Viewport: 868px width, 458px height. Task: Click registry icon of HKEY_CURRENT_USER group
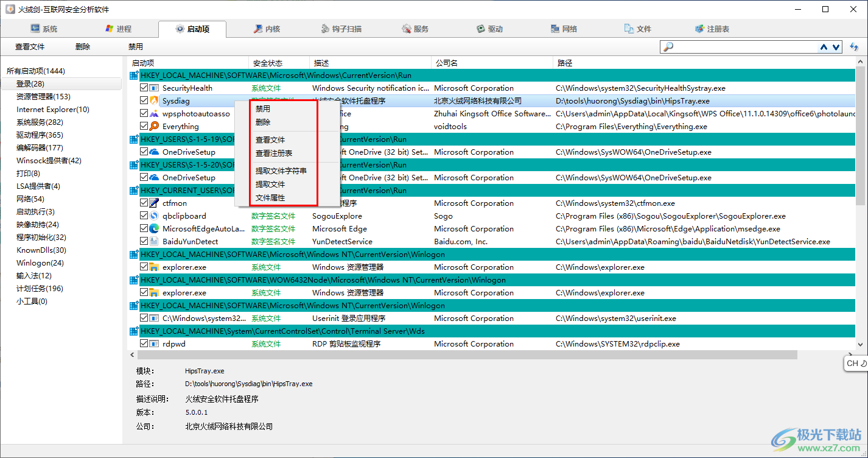[134, 190]
